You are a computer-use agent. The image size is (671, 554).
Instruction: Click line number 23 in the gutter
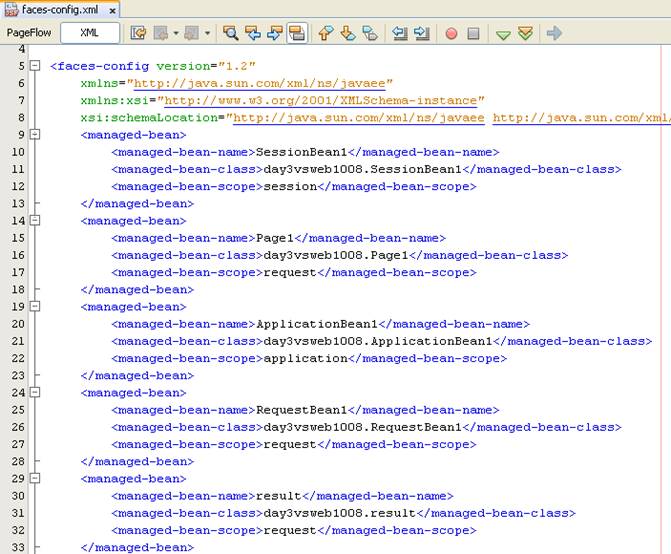point(18,376)
